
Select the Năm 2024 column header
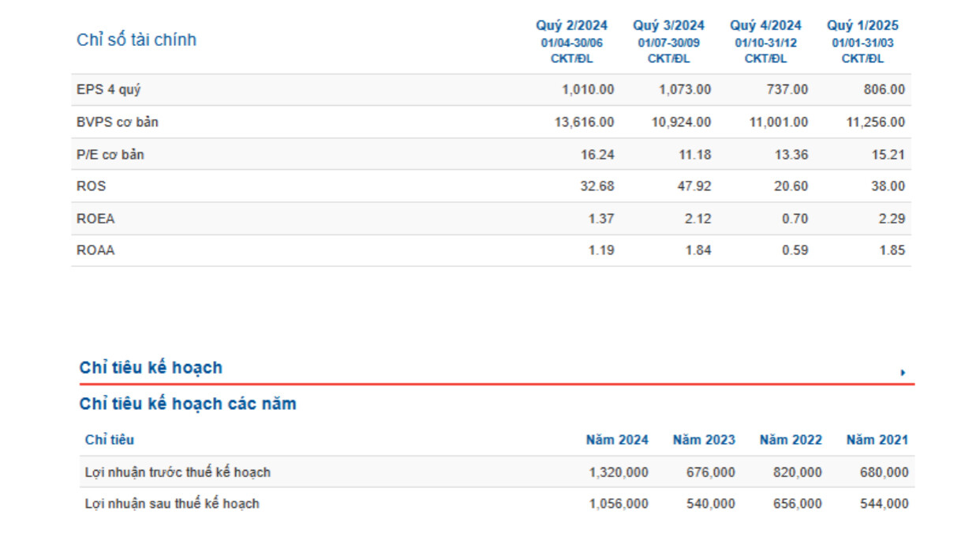[617, 440]
